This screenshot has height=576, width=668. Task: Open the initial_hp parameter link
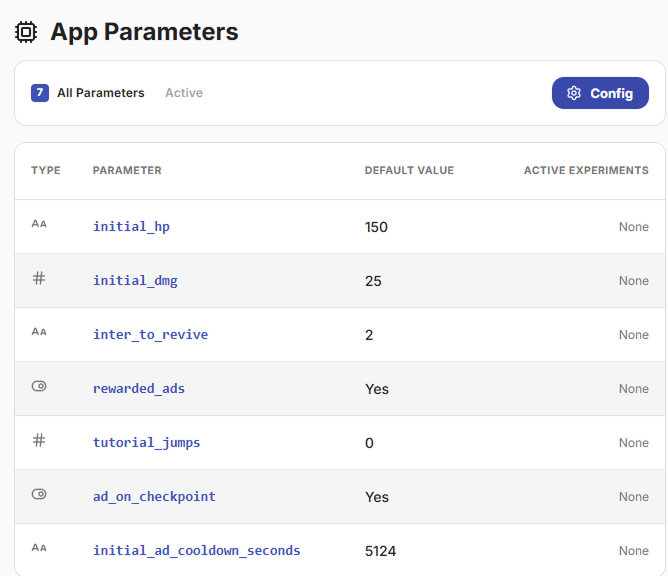pyautogui.click(x=131, y=227)
